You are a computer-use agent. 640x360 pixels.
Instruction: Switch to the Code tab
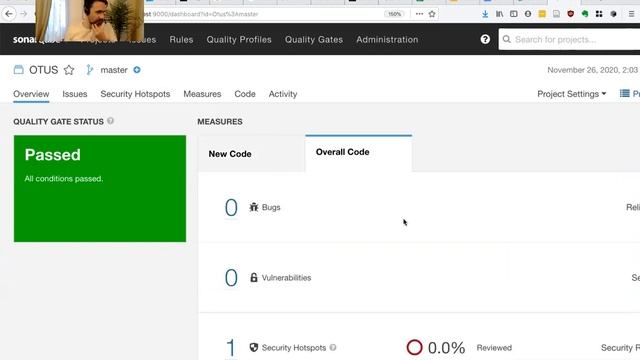[245, 94]
